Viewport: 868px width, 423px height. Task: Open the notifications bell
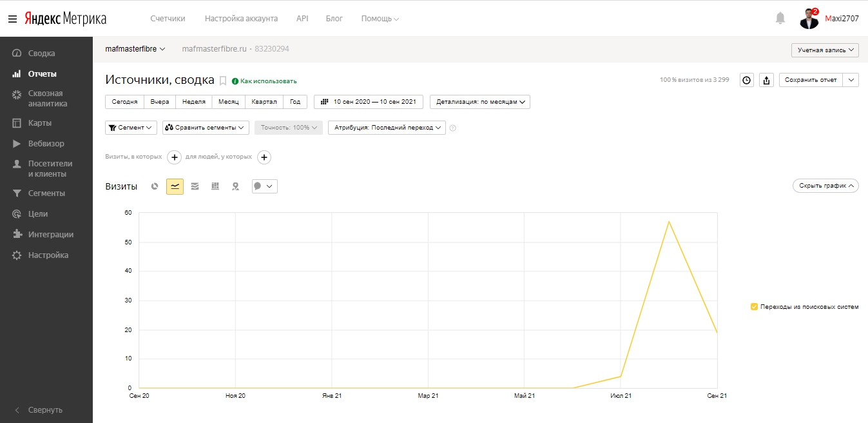click(780, 18)
